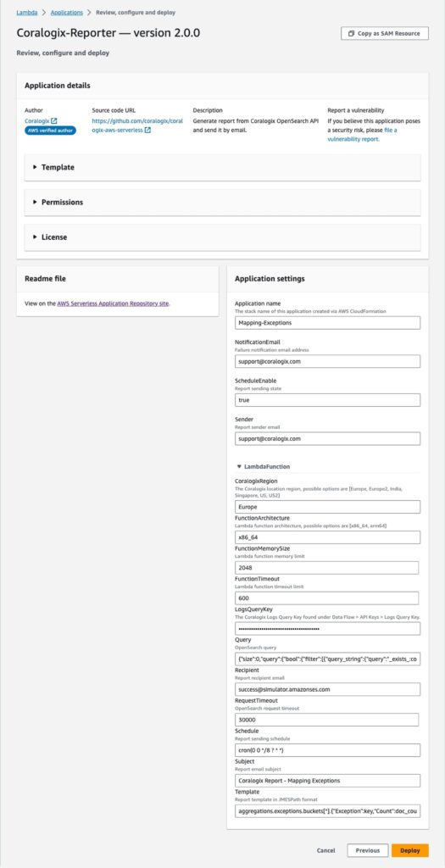445x868 pixels.
Task: Expand the License section
Action: [222, 237]
